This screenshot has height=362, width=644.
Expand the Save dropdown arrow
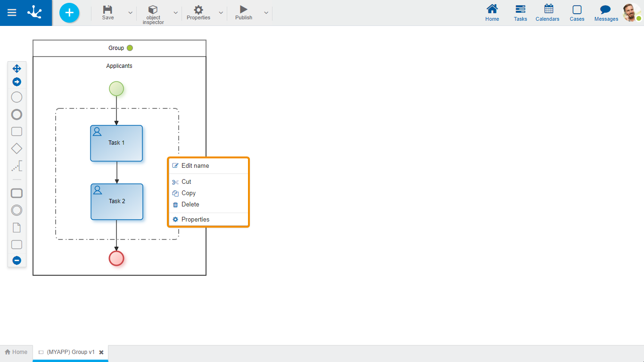click(131, 13)
